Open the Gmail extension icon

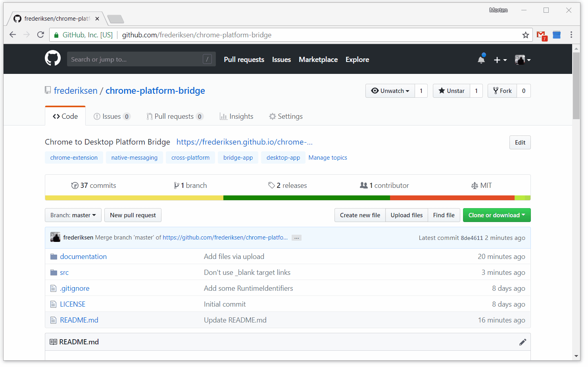tap(542, 35)
